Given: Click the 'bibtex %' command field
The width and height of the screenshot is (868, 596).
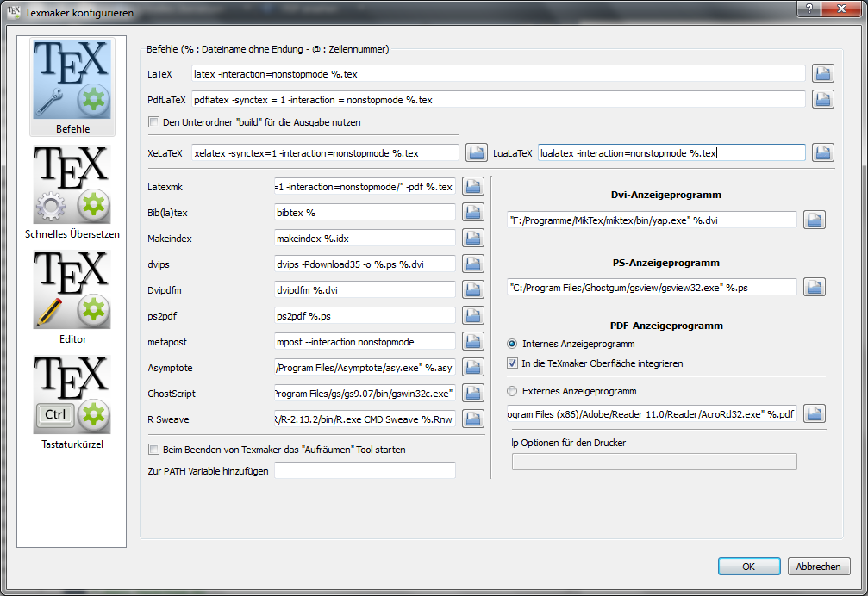Looking at the screenshot, I should click(365, 213).
